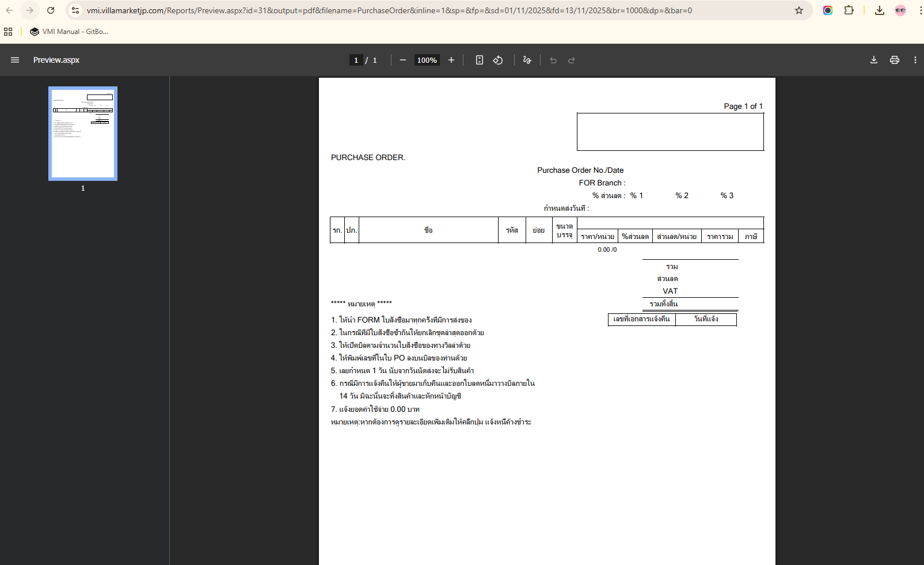Print the purchase order PDF
Image resolution: width=924 pixels, height=565 pixels.
(x=894, y=60)
